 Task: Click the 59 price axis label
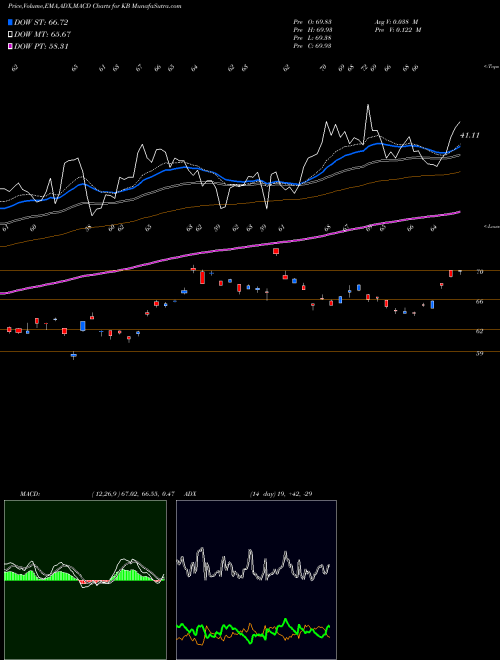[479, 353]
